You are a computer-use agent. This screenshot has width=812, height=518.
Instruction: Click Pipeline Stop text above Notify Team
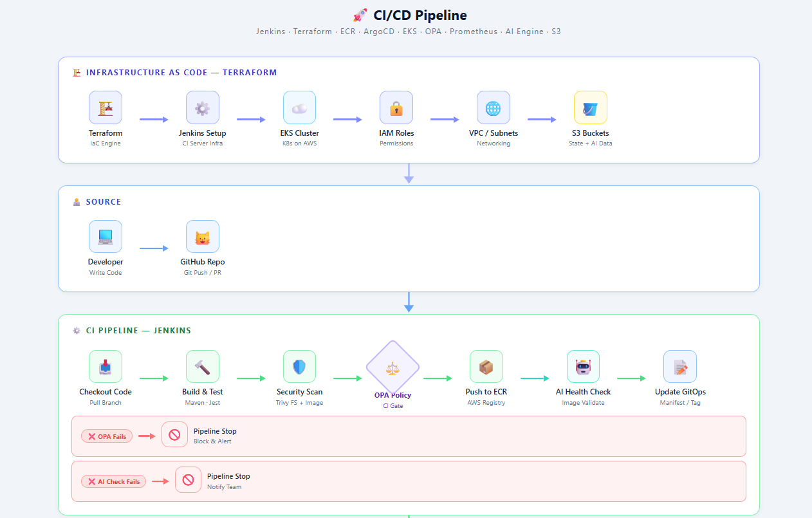click(x=228, y=476)
